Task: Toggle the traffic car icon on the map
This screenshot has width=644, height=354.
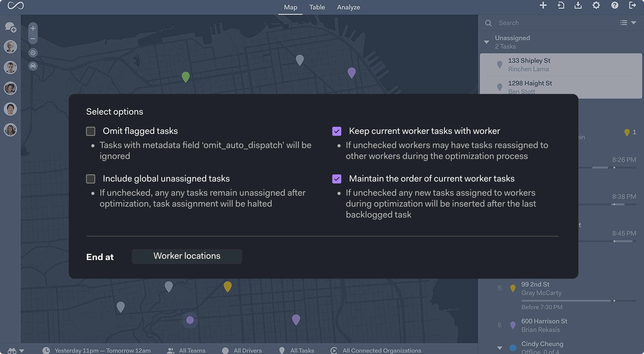Action: click(33, 66)
